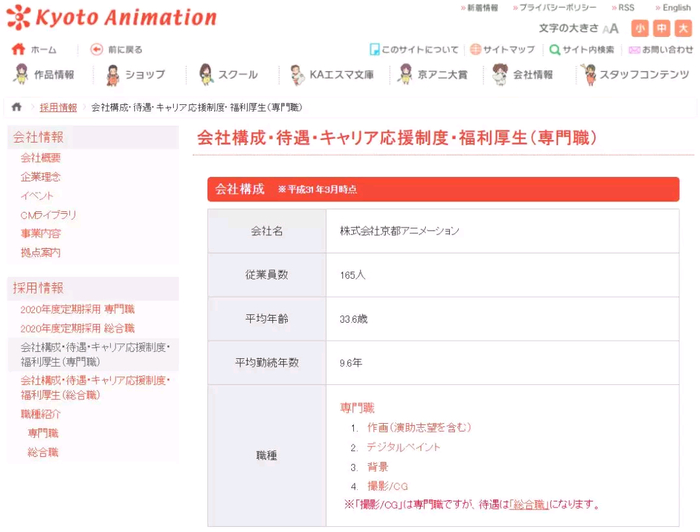Click the このサイトについて icon

[x=374, y=49]
